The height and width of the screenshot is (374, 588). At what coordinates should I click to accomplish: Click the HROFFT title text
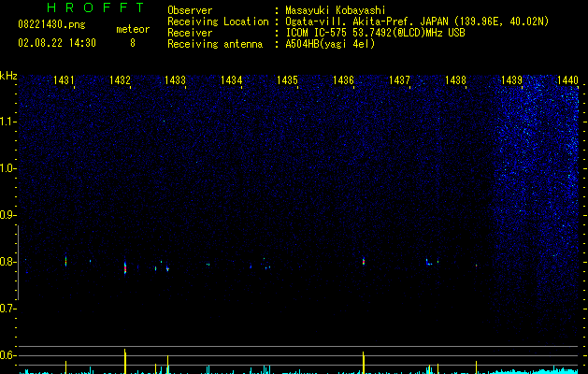tap(95, 7)
